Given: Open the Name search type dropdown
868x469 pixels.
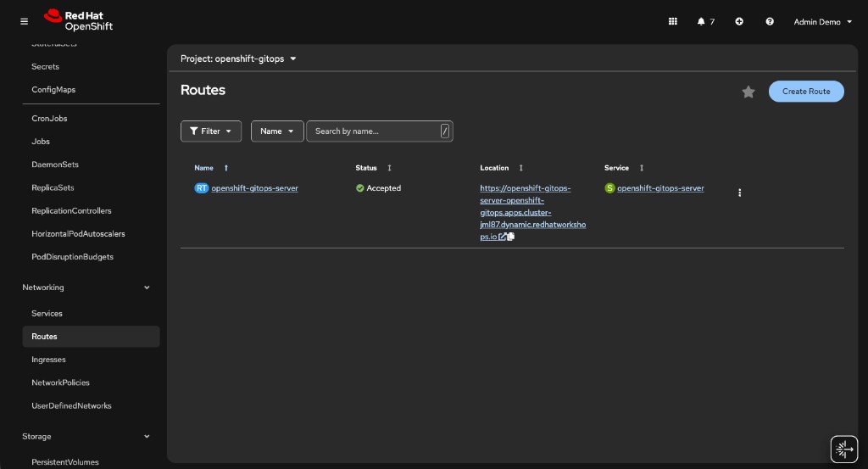Looking at the screenshot, I should tap(277, 131).
